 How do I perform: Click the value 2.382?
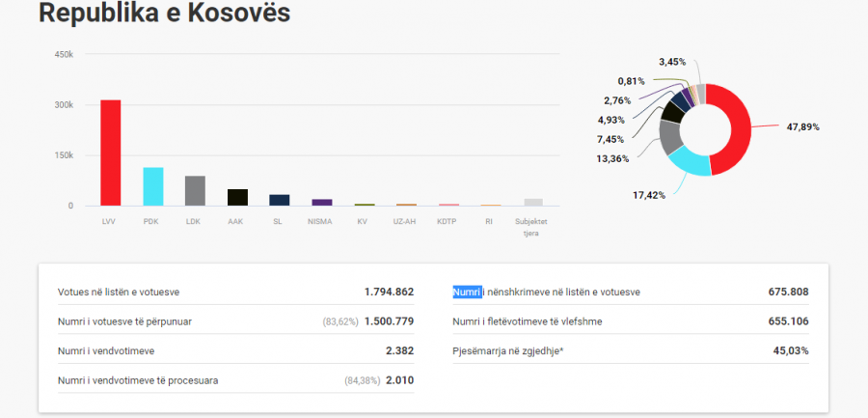click(x=399, y=350)
